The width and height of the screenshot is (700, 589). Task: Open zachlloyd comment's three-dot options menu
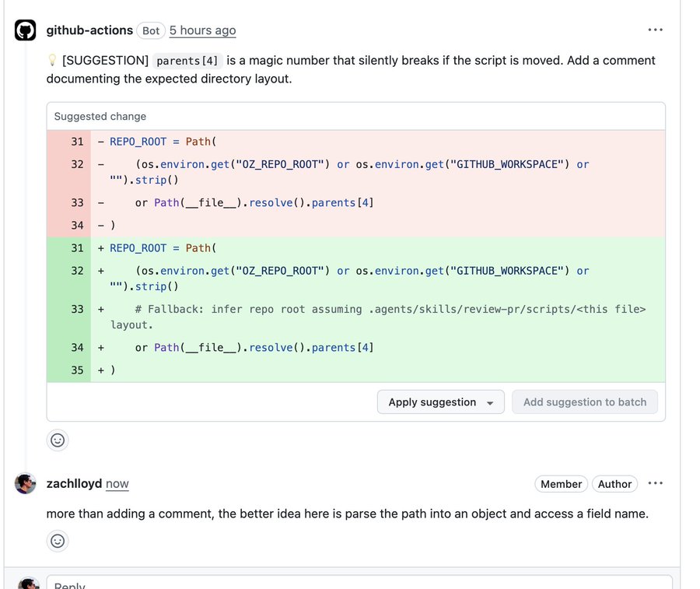coord(655,484)
